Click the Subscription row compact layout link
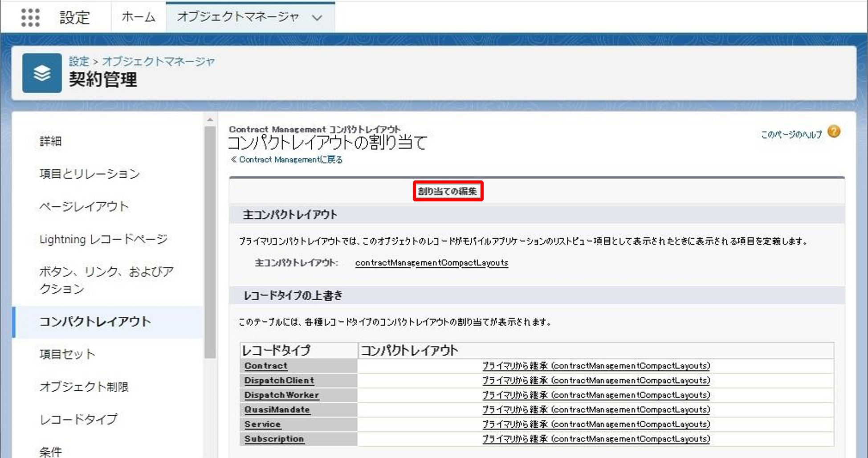The image size is (868, 458). [x=596, y=439]
